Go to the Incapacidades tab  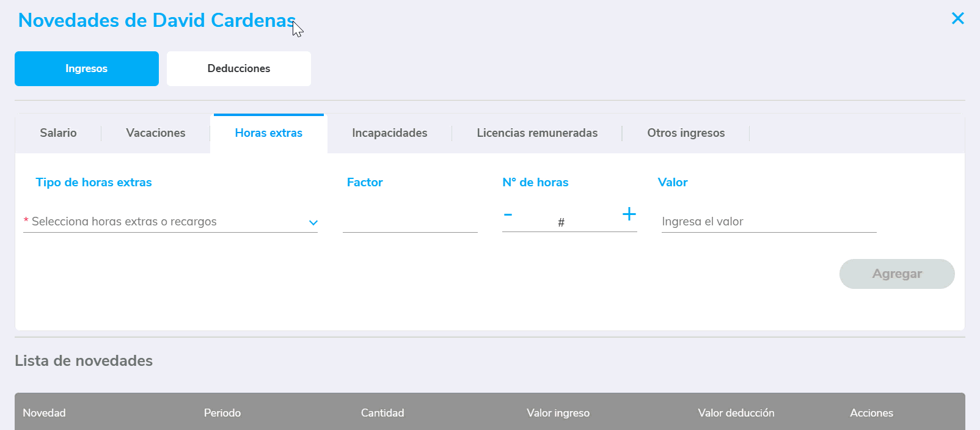389,133
